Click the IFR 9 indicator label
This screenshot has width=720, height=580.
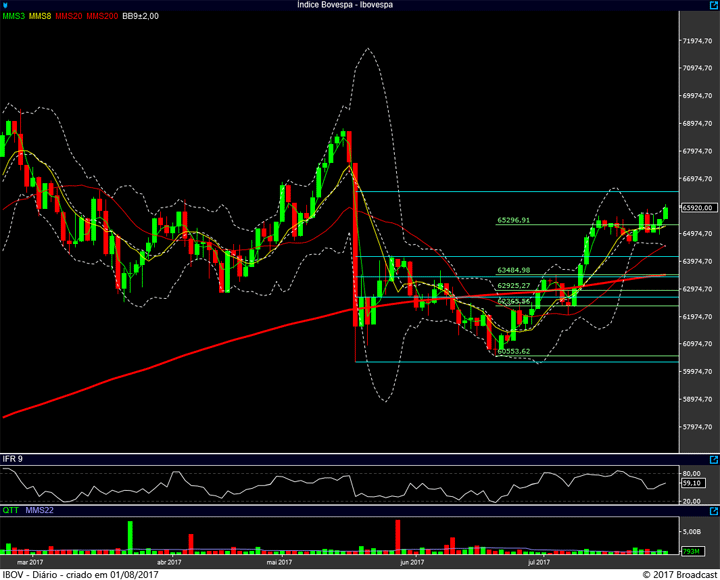click(12, 459)
